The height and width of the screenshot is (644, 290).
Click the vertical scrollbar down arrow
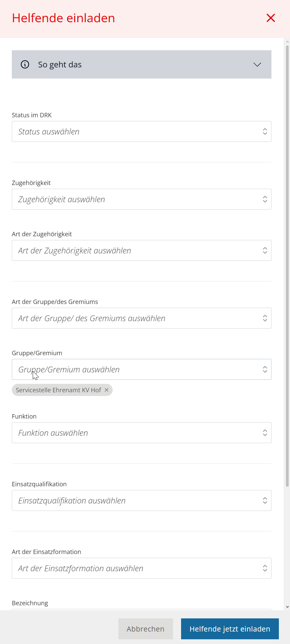(287, 607)
